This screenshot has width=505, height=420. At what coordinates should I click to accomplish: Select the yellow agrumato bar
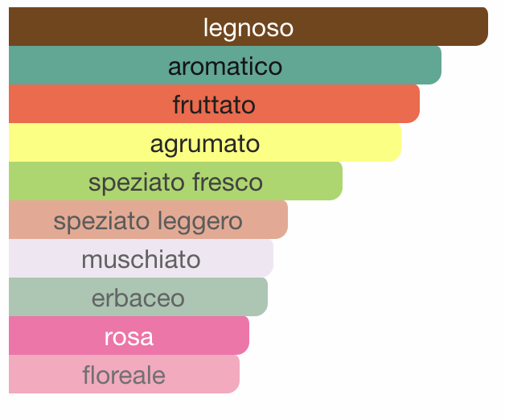tap(205, 142)
